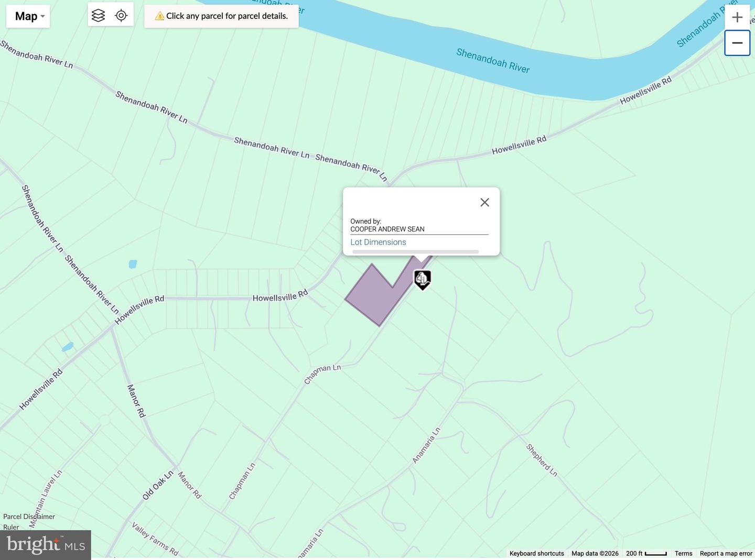Image resolution: width=755 pixels, height=560 pixels.
Task: Click Report a map error
Action: (725, 553)
